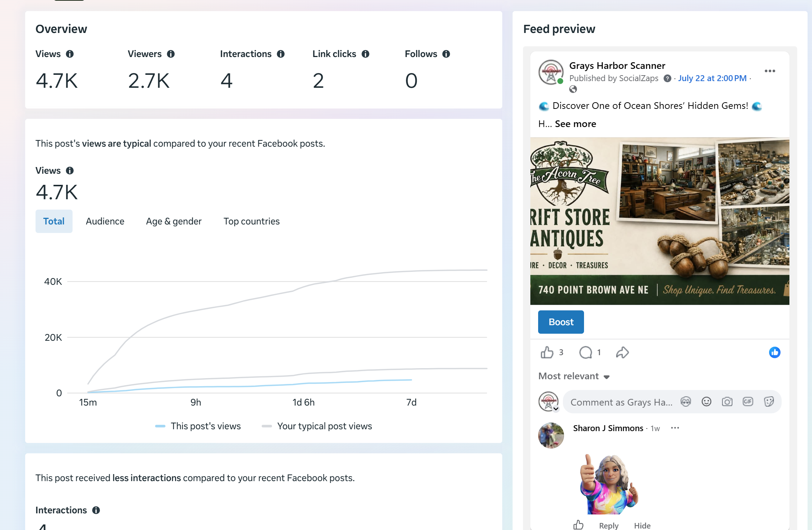The height and width of the screenshot is (530, 812).
Task: Open the sticker picker in the comment box
Action: coord(769,402)
